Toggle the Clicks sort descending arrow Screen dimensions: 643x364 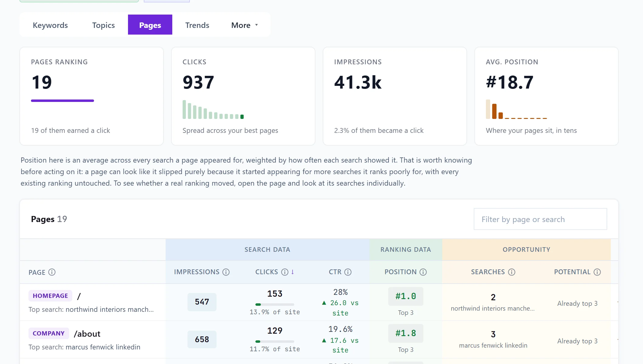pos(293,272)
